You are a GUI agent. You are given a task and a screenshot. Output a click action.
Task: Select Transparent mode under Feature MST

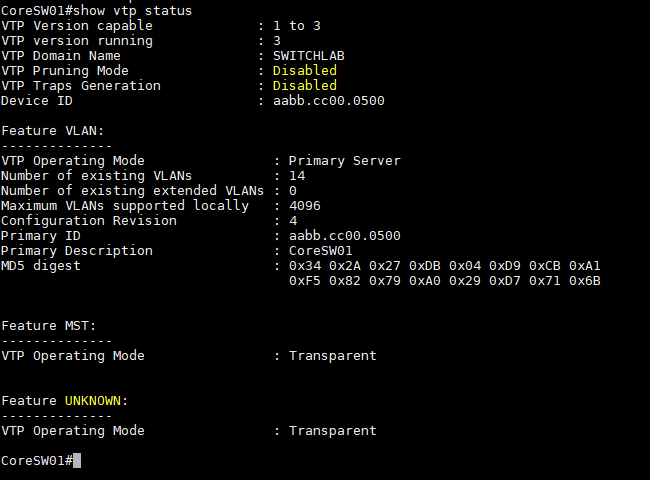tap(333, 356)
